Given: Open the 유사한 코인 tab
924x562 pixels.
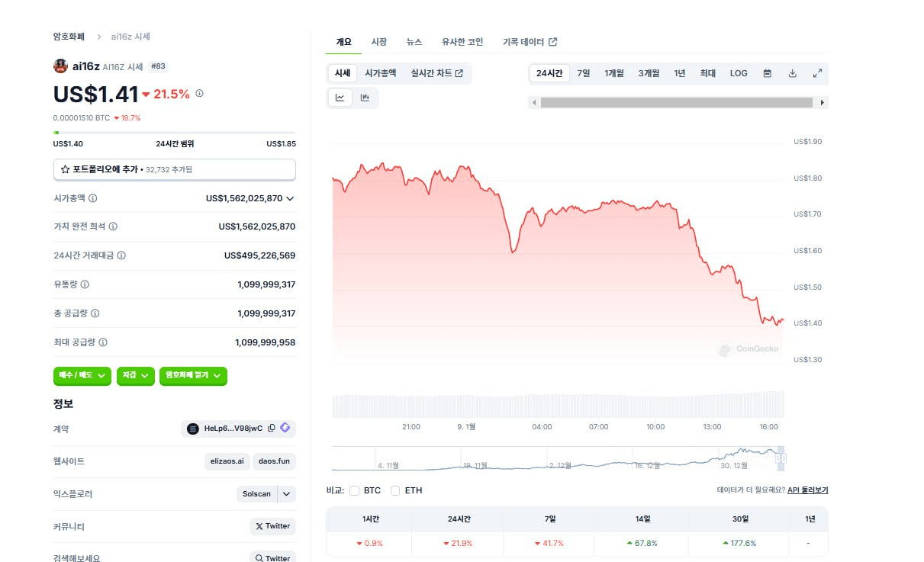Looking at the screenshot, I should (x=462, y=42).
